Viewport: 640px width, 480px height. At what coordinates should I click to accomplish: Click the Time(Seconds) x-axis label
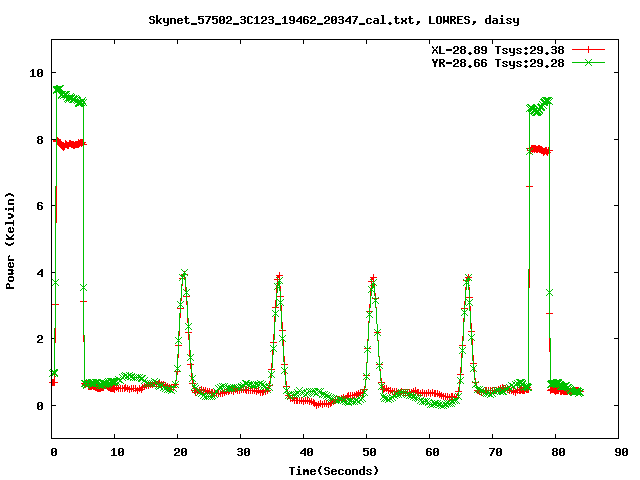pos(334,471)
